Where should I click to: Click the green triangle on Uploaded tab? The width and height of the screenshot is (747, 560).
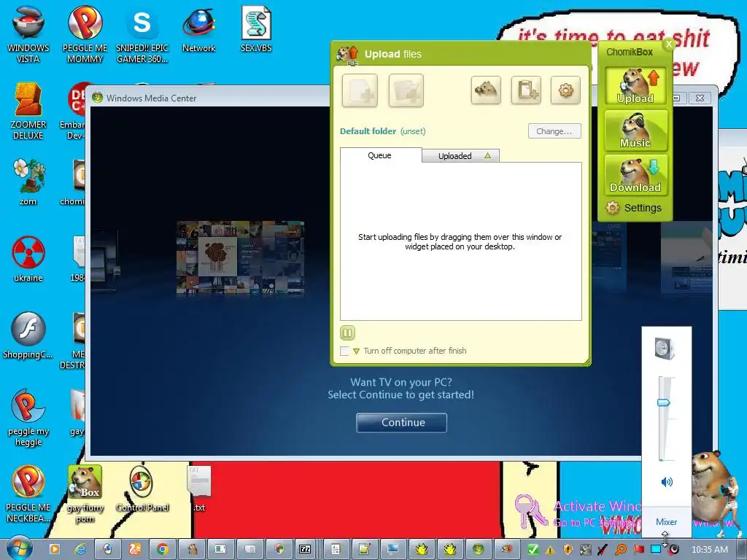[487, 156]
